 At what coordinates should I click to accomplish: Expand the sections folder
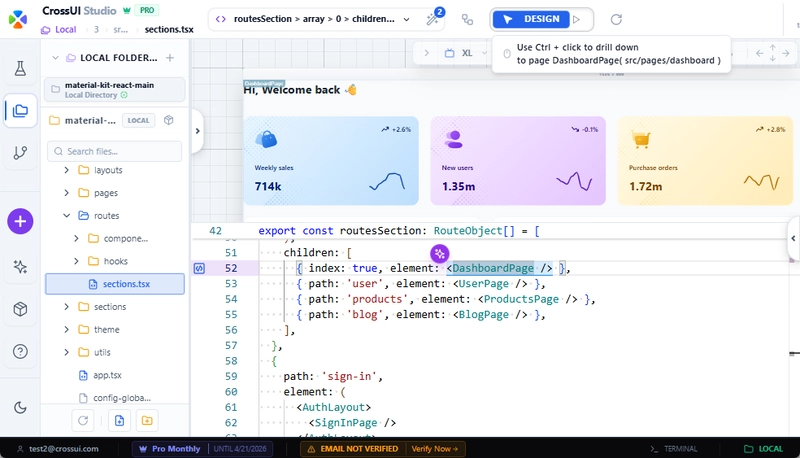pos(66,307)
